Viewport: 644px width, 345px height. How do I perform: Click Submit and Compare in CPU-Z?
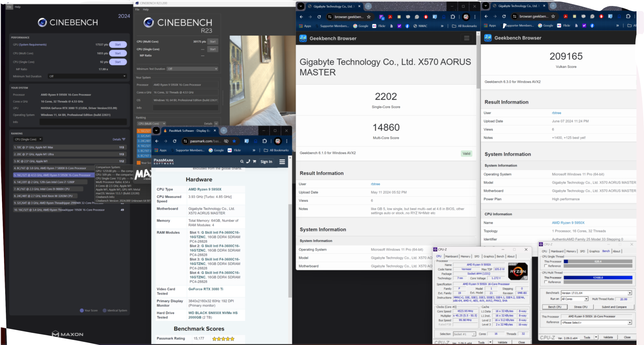(x=614, y=307)
